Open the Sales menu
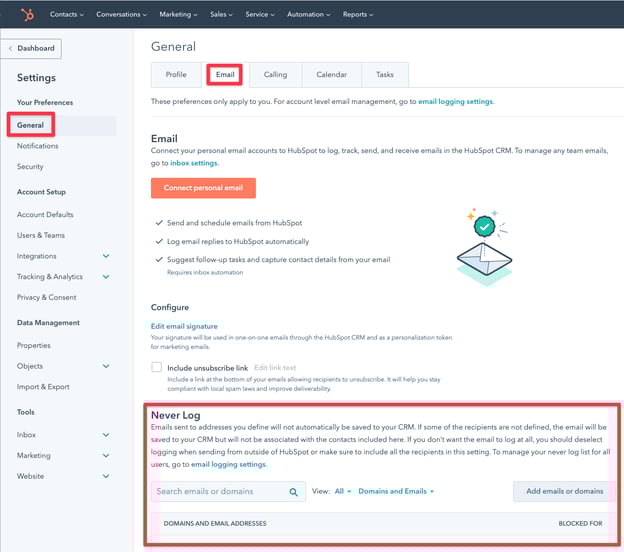Image resolution: width=624 pixels, height=552 pixels. (x=221, y=14)
